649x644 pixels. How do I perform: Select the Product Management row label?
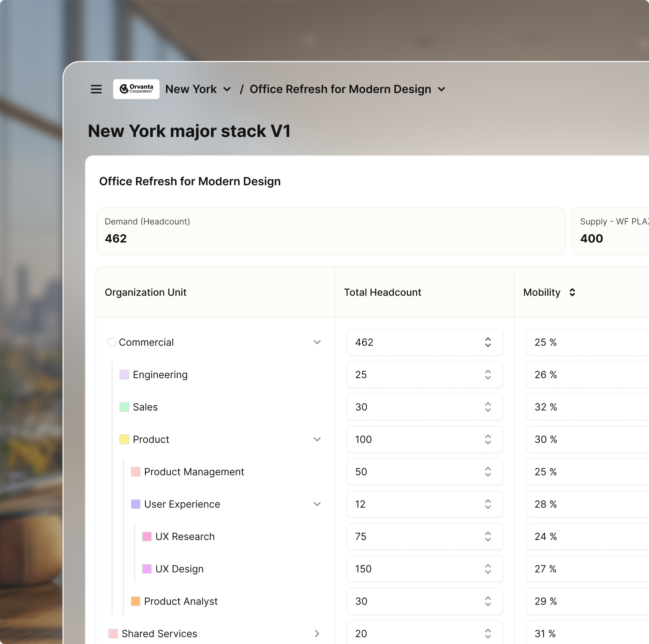[x=194, y=472]
